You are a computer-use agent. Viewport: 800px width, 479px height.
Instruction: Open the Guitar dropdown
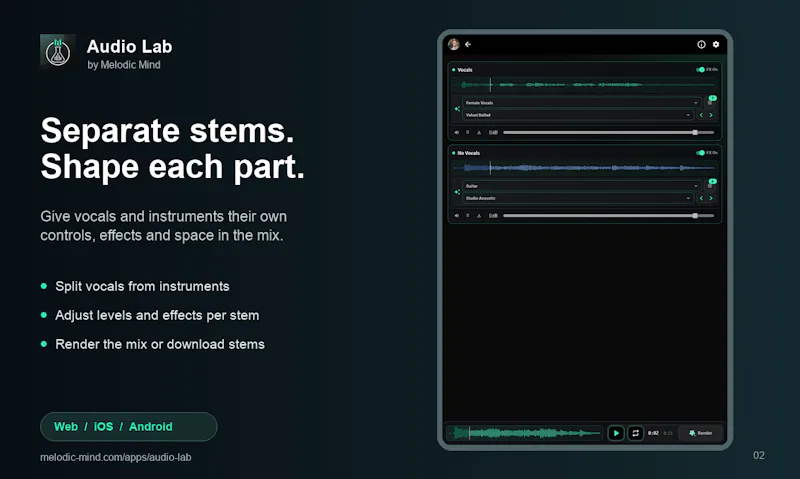tap(582, 186)
